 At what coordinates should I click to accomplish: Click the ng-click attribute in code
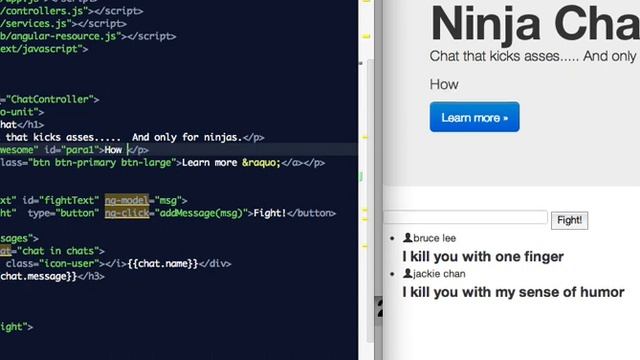tap(127, 213)
